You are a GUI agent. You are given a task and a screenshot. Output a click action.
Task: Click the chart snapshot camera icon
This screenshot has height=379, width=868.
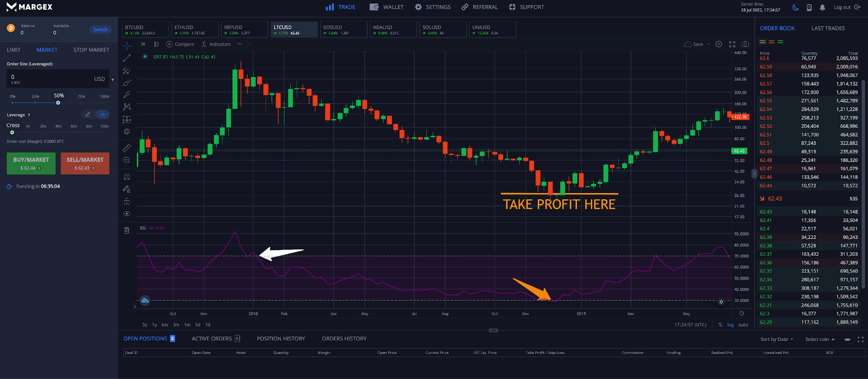pyautogui.click(x=745, y=44)
